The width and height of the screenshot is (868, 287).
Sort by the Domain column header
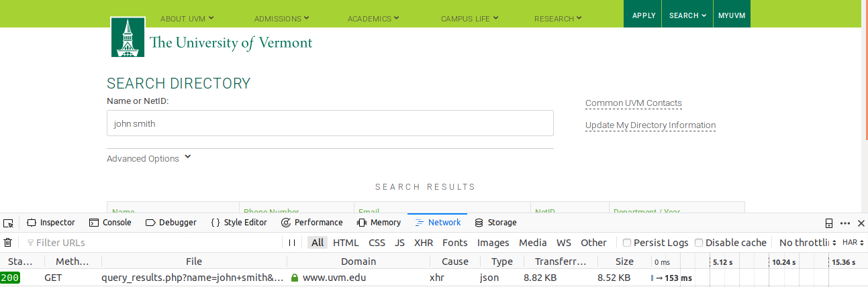[358, 262]
